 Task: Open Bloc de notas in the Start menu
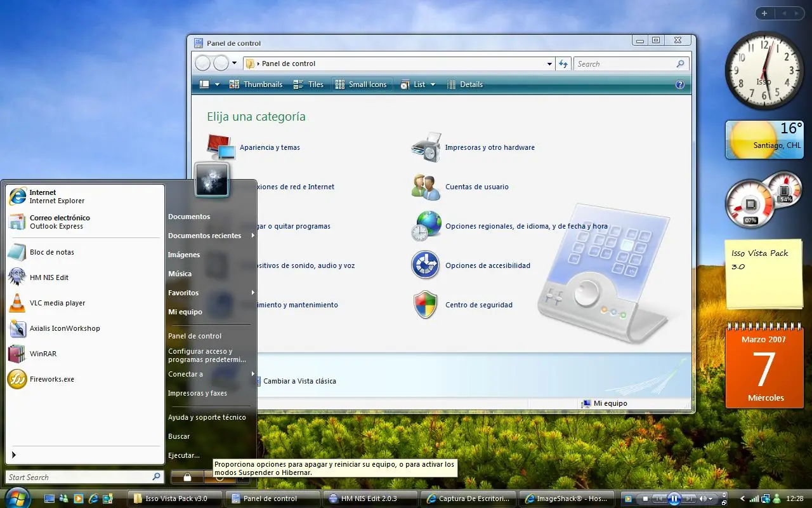pos(84,252)
